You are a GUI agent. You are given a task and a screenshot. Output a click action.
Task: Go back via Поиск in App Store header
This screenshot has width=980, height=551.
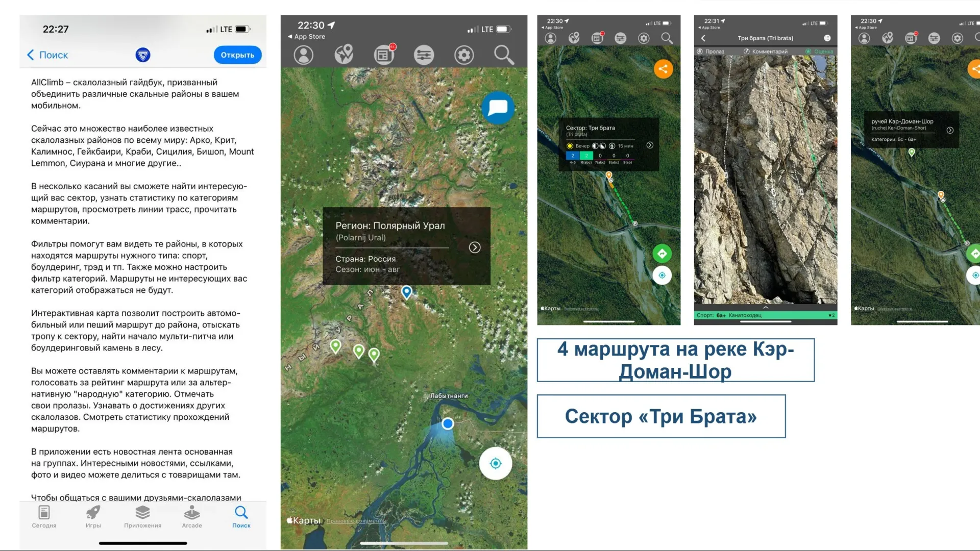coord(47,55)
